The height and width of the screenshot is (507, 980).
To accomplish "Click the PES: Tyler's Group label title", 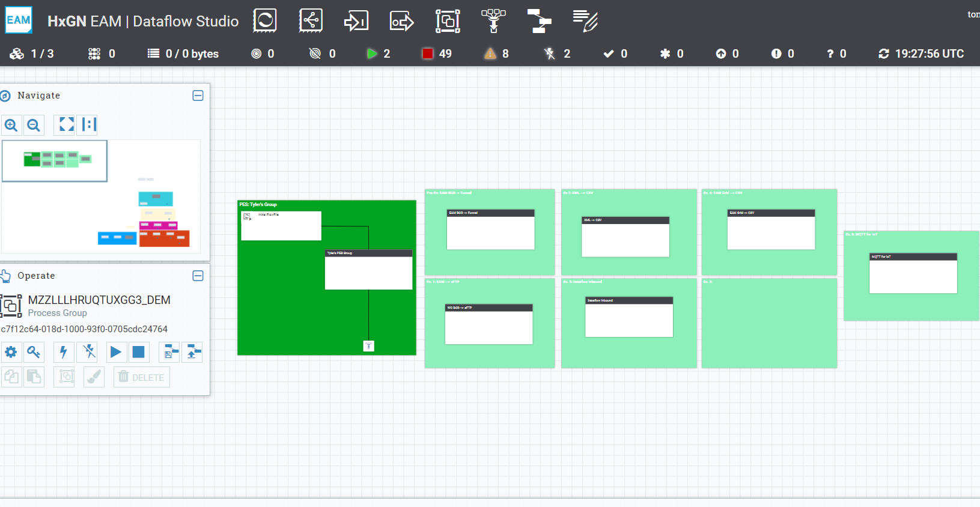I will pos(258,205).
